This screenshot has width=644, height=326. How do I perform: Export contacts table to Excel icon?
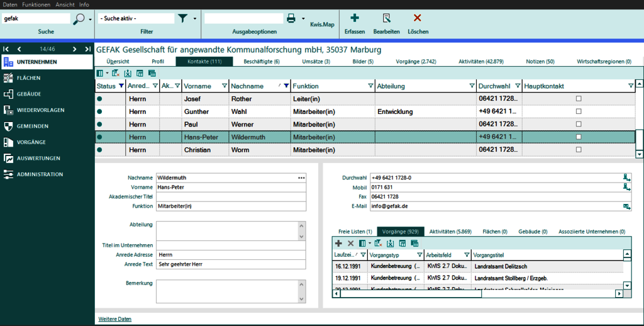tap(128, 73)
